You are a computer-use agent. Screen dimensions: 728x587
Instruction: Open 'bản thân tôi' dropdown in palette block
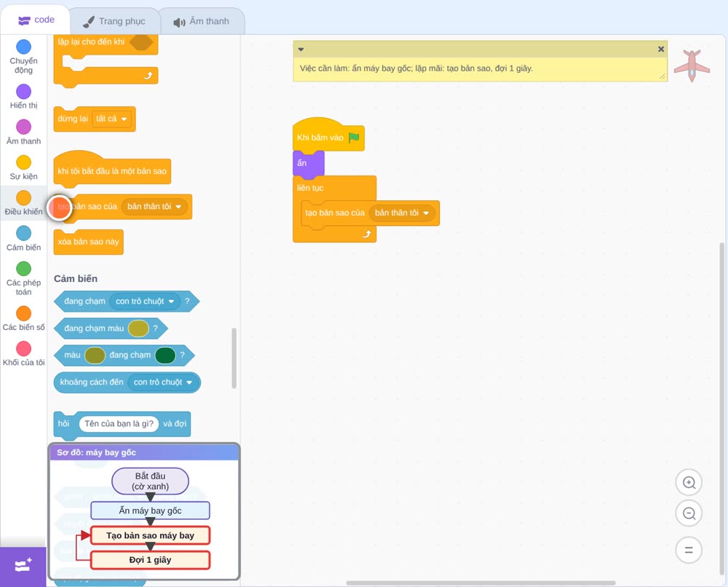[154, 207]
